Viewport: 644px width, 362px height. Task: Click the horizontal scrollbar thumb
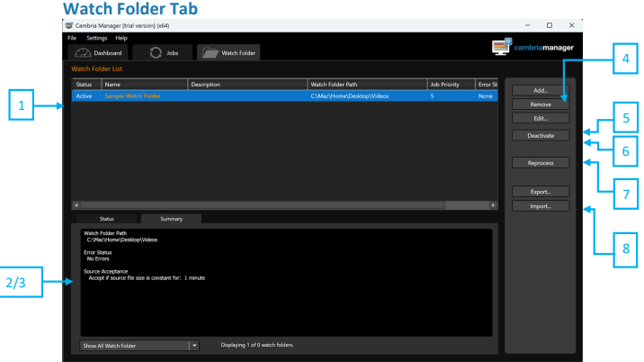(x=263, y=204)
